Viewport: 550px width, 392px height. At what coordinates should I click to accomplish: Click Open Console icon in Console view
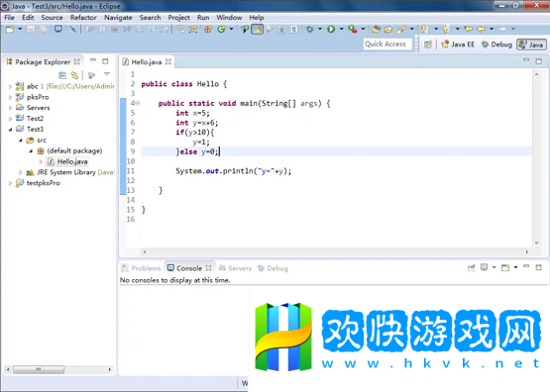505,267
